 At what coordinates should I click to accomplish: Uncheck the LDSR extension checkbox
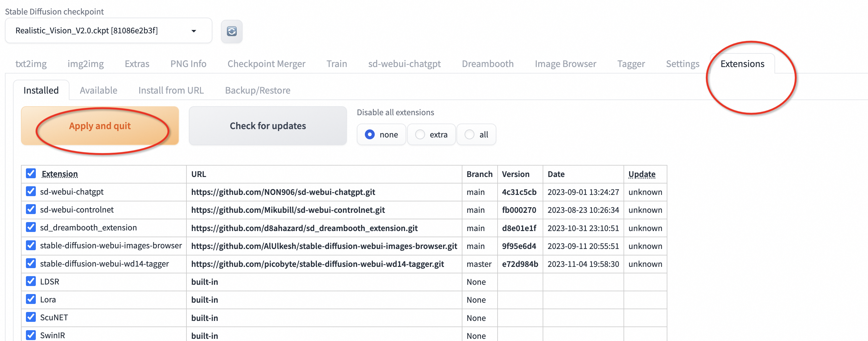pyautogui.click(x=31, y=281)
